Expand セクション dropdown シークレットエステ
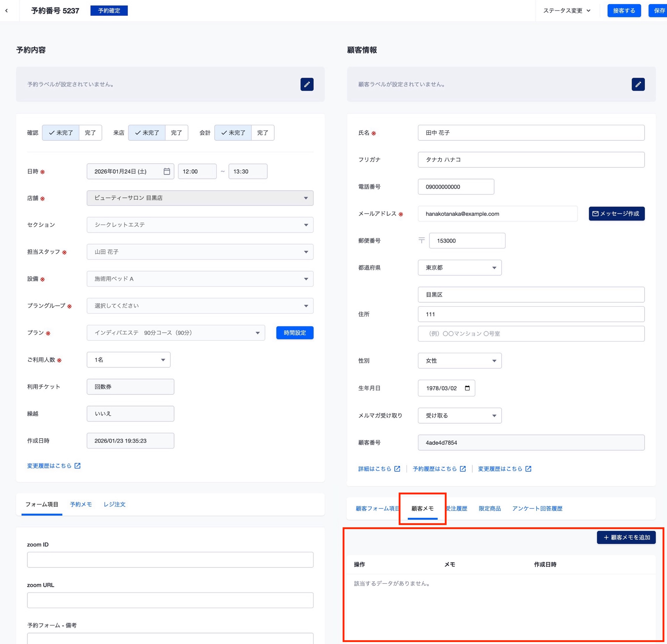This screenshot has height=644, width=667. tap(200, 225)
